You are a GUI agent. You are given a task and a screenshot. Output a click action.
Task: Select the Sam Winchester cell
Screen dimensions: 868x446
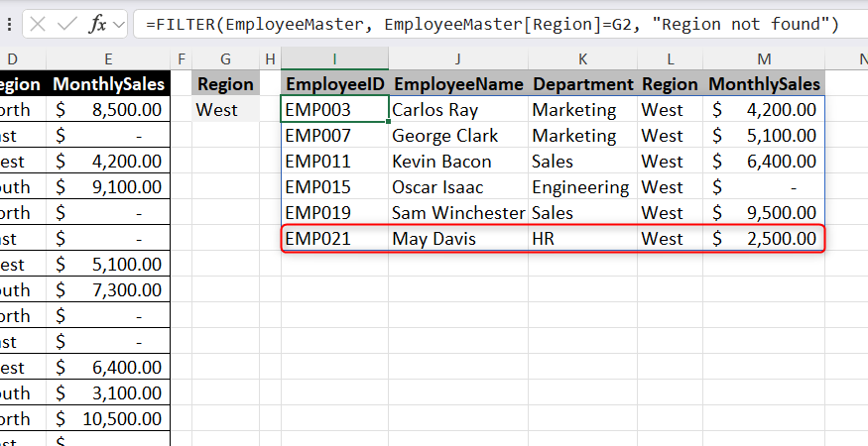pyautogui.click(x=458, y=212)
